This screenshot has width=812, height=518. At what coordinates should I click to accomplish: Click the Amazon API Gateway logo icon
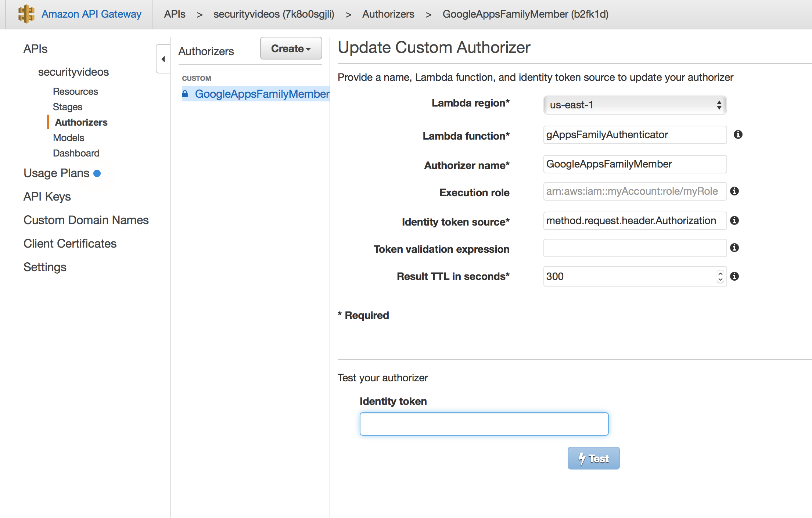point(26,14)
